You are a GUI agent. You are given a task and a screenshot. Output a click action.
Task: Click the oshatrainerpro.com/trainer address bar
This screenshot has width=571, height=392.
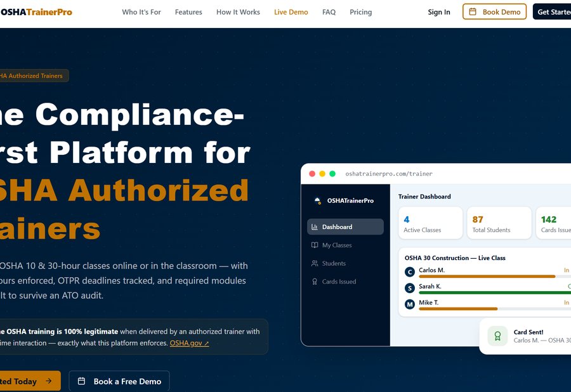(389, 174)
